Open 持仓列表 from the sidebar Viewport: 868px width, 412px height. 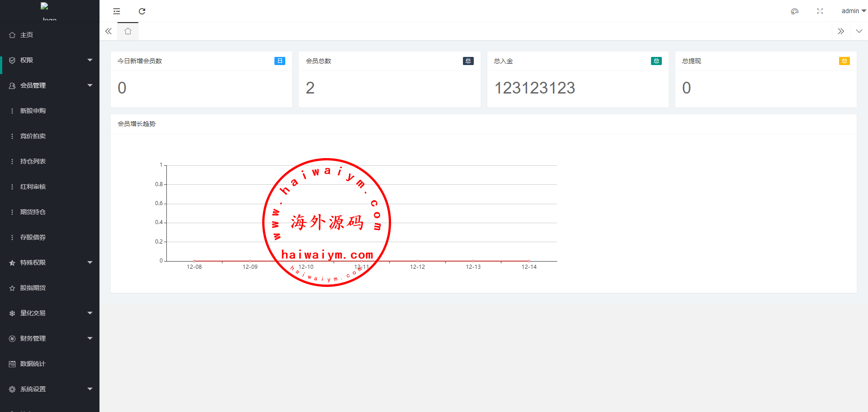coord(33,161)
